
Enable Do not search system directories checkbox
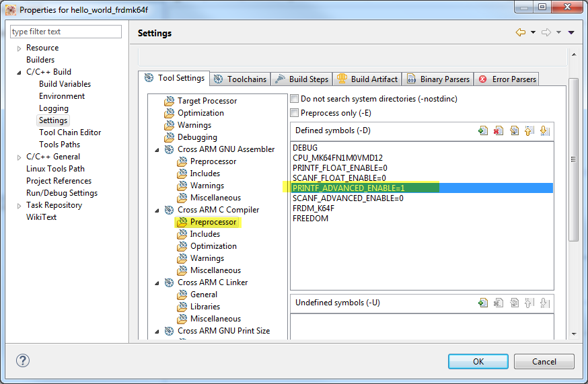294,99
